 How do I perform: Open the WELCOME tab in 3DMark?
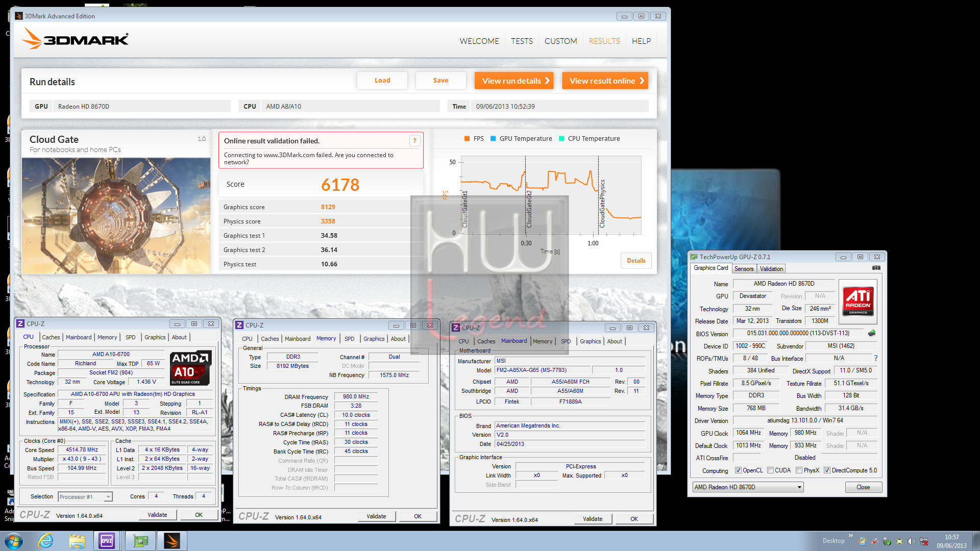pyautogui.click(x=479, y=41)
